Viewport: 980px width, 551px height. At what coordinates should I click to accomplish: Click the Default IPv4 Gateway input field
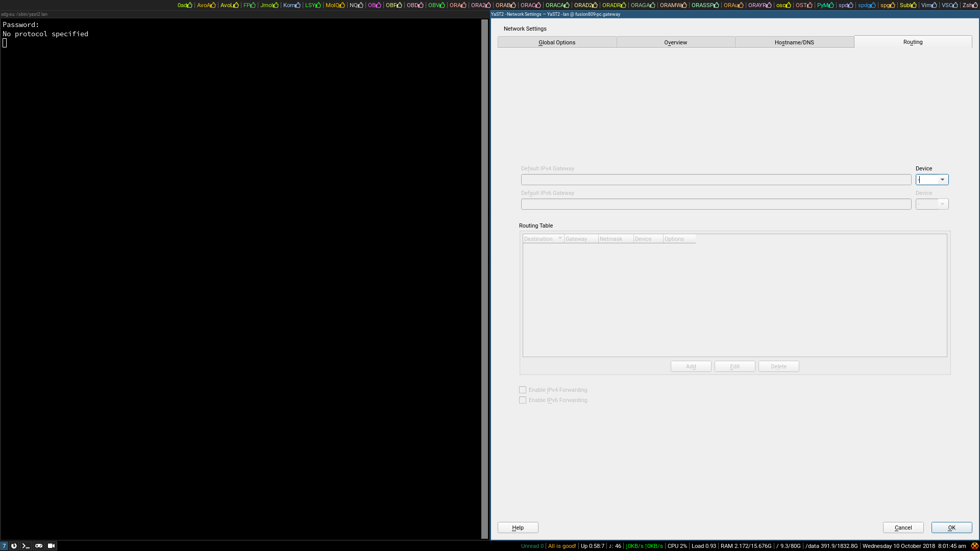coord(716,180)
